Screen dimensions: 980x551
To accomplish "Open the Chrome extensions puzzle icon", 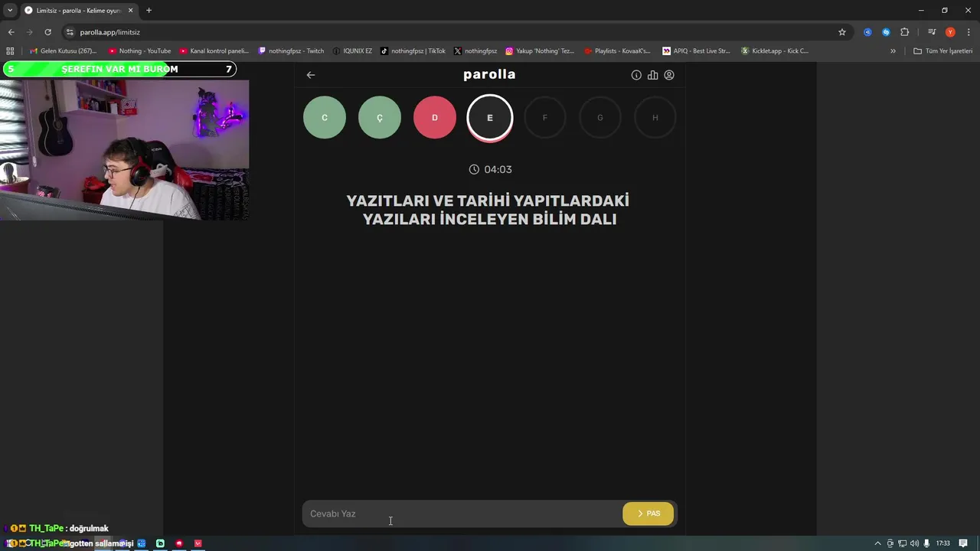I will (x=905, y=32).
